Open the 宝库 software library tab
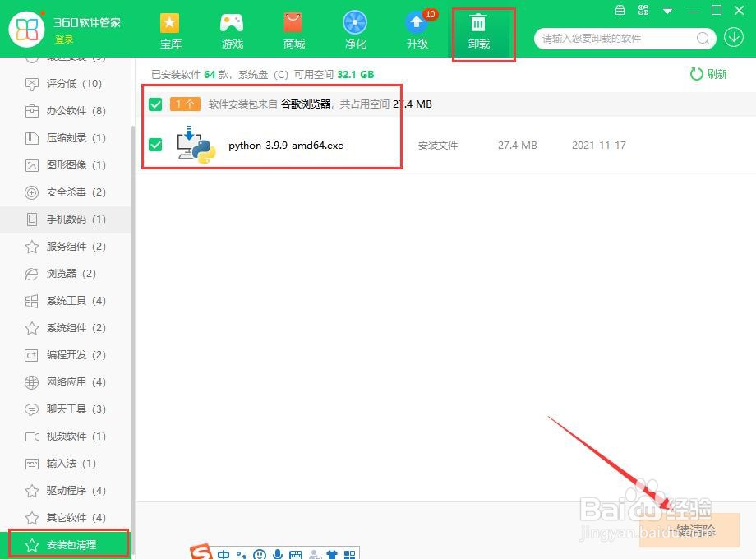The width and height of the screenshot is (756, 559). coord(170,30)
